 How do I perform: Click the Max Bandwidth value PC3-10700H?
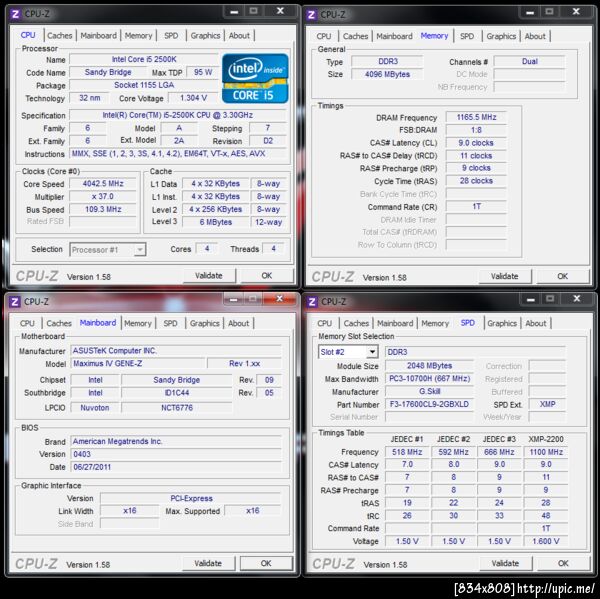[429, 379]
